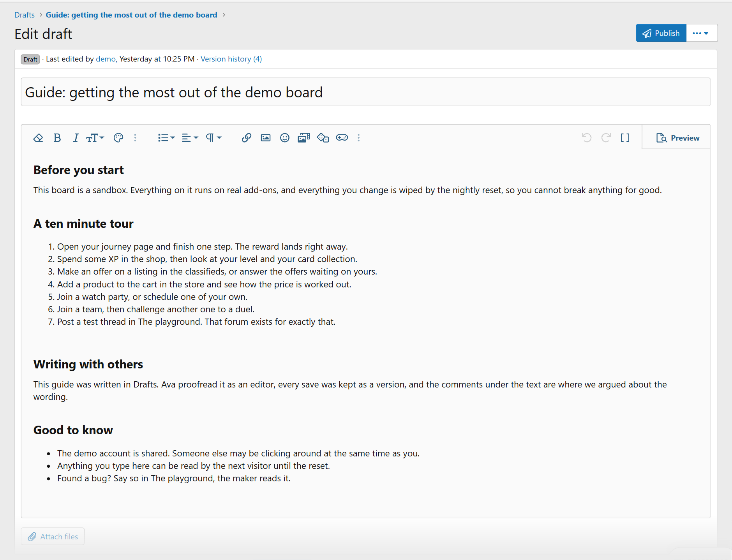Toggle bold formatting

pos(57,138)
